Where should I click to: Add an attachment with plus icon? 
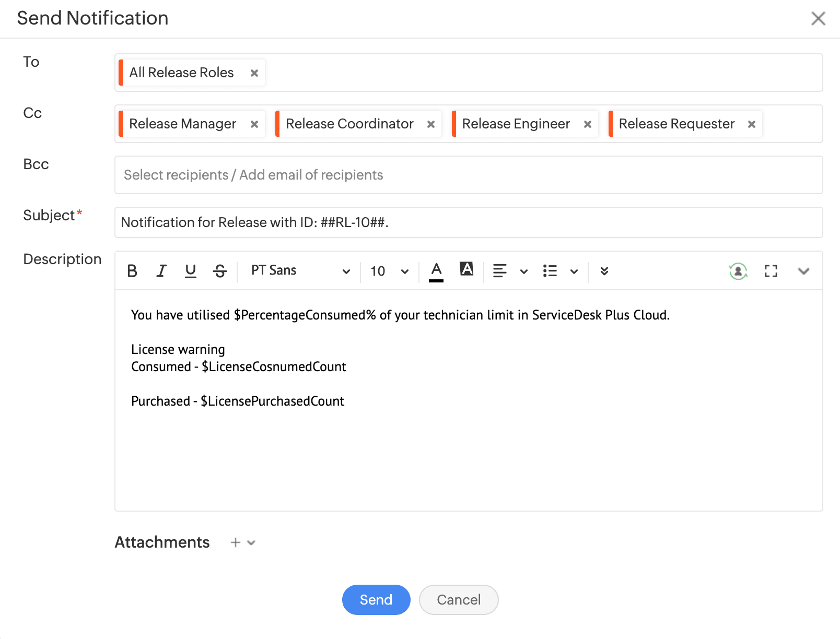(x=236, y=543)
